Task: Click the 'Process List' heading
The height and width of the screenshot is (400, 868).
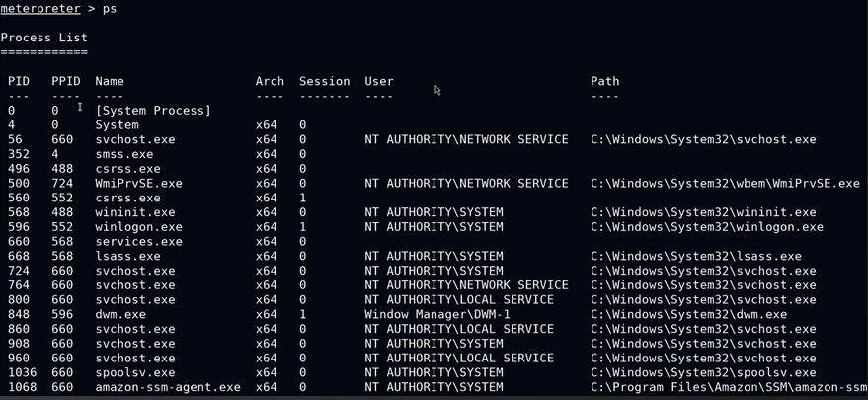Action: click(x=43, y=38)
